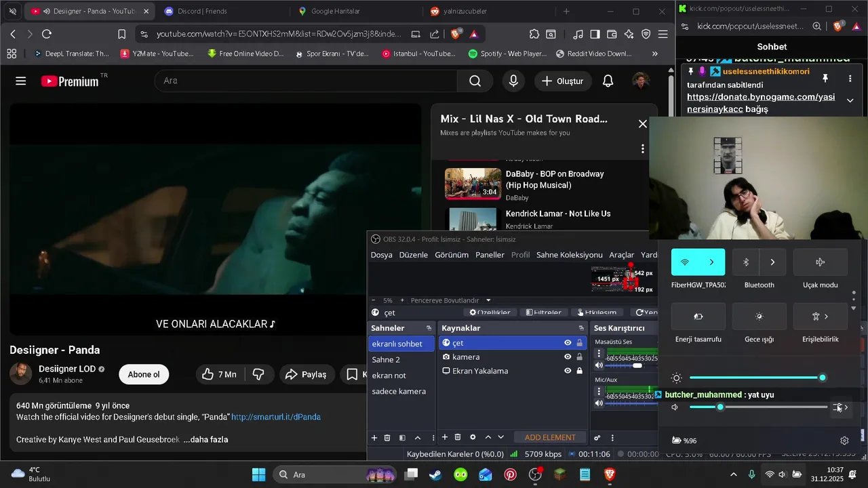Open Düzenle menu in OBS
Viewport: 868px width, 488px height.
[x=414, y=255]
